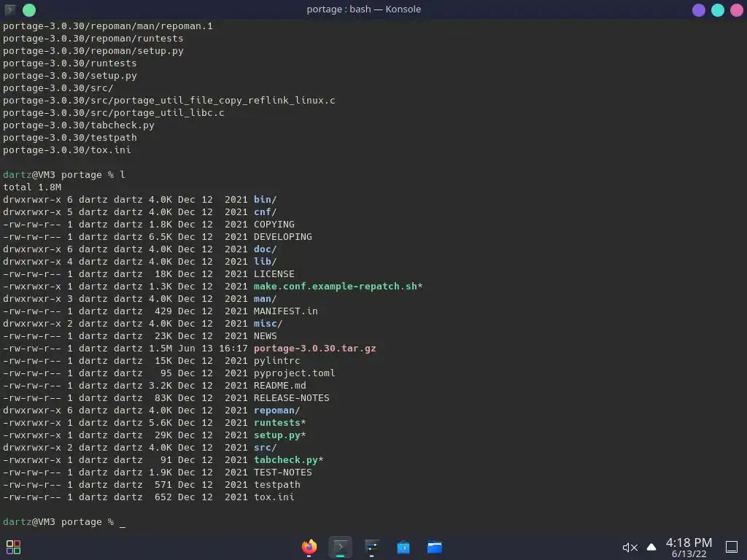This screenshot has width=747, height=560.
Task: Click the 'portage-3.0.30/repoman/runtests' line
Action: coord(93,38)
